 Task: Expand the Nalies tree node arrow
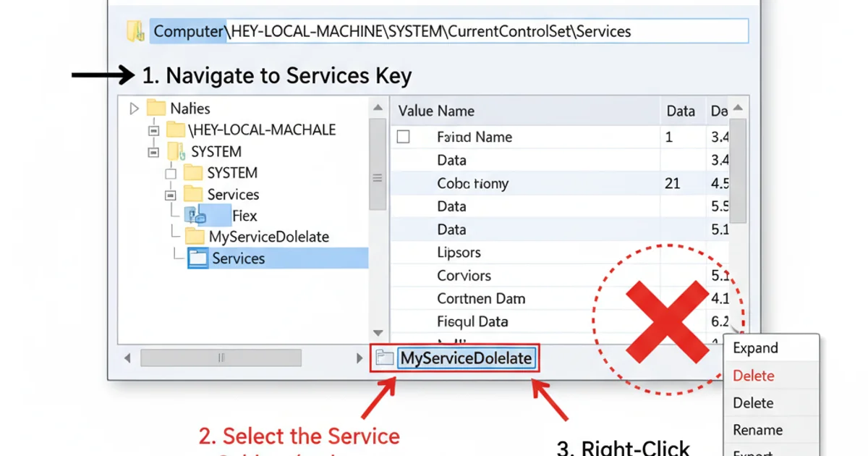[134, 109]
